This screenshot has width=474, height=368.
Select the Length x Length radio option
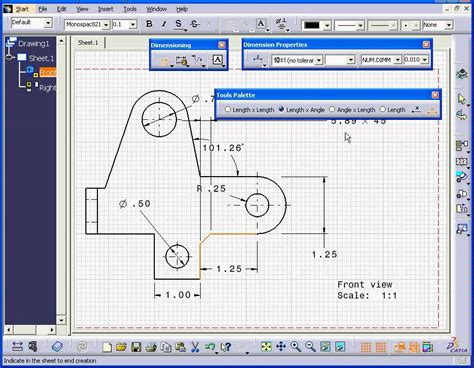pos(228,109)
